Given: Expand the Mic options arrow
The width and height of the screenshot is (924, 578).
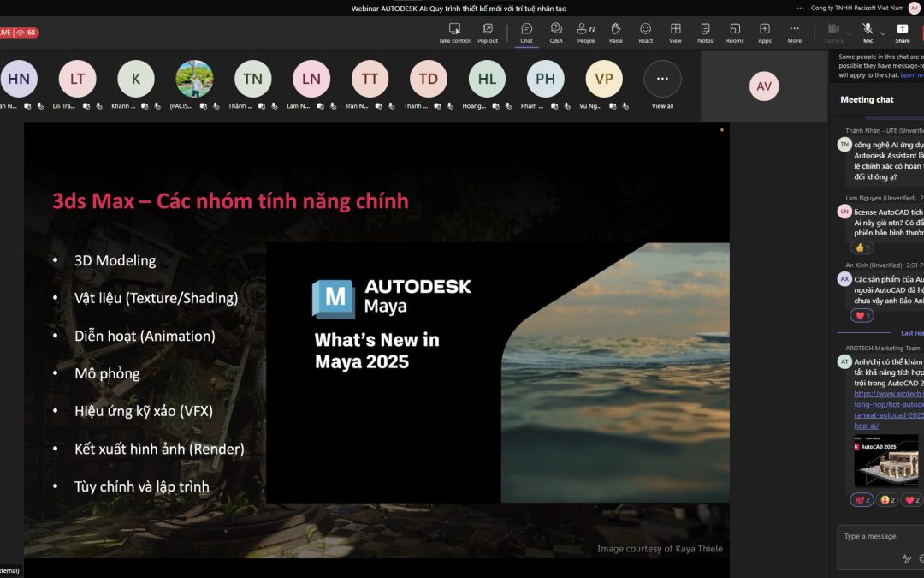Looking at the screenshot, I should click(883, 33).
